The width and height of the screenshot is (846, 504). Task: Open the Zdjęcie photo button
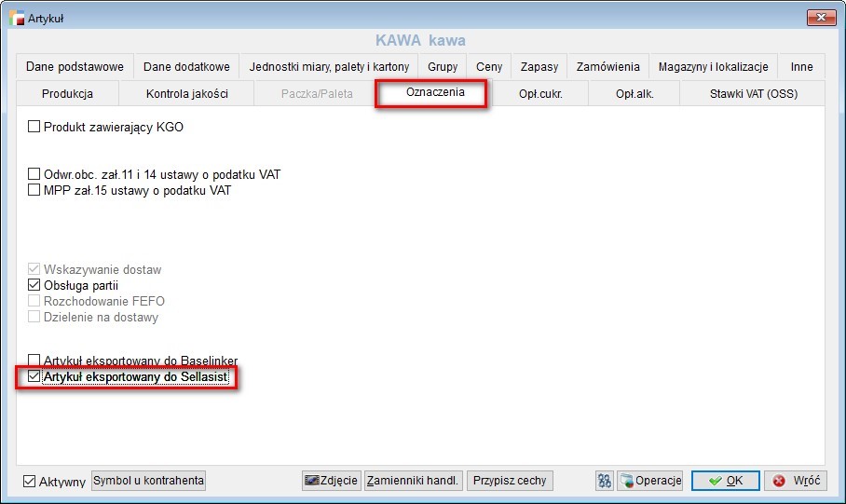pos(332,481)
